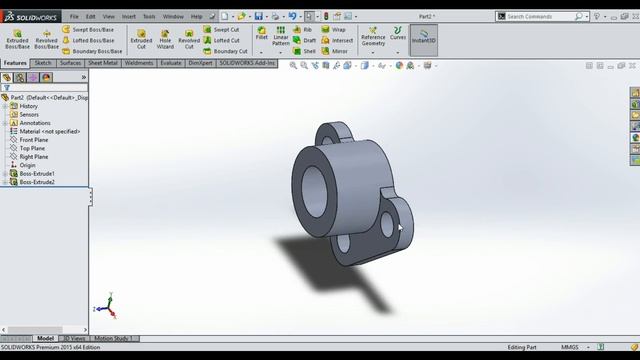
Task: Select the Intersect feature
Action: click(x=337, y=40)
